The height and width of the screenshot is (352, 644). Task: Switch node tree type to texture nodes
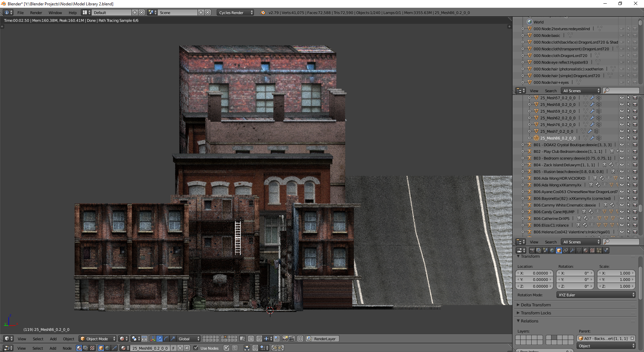(x=92, y=348)
